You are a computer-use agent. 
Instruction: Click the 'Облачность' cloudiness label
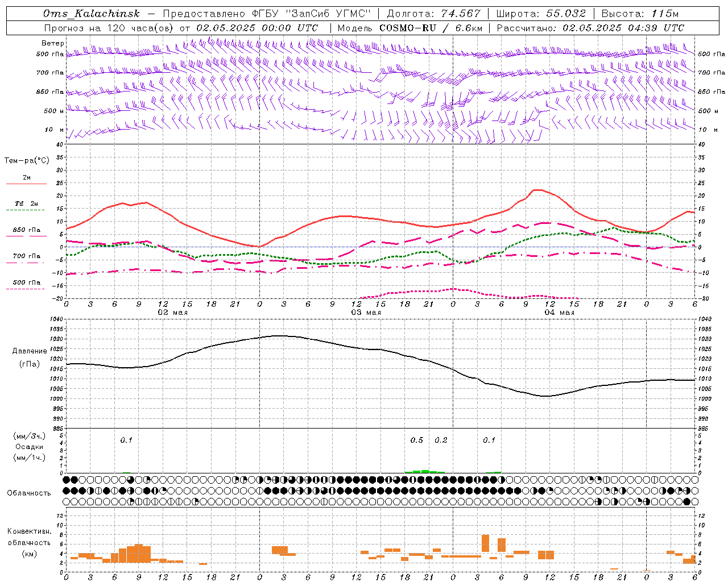pyautogui.click(x=29, y=493)
